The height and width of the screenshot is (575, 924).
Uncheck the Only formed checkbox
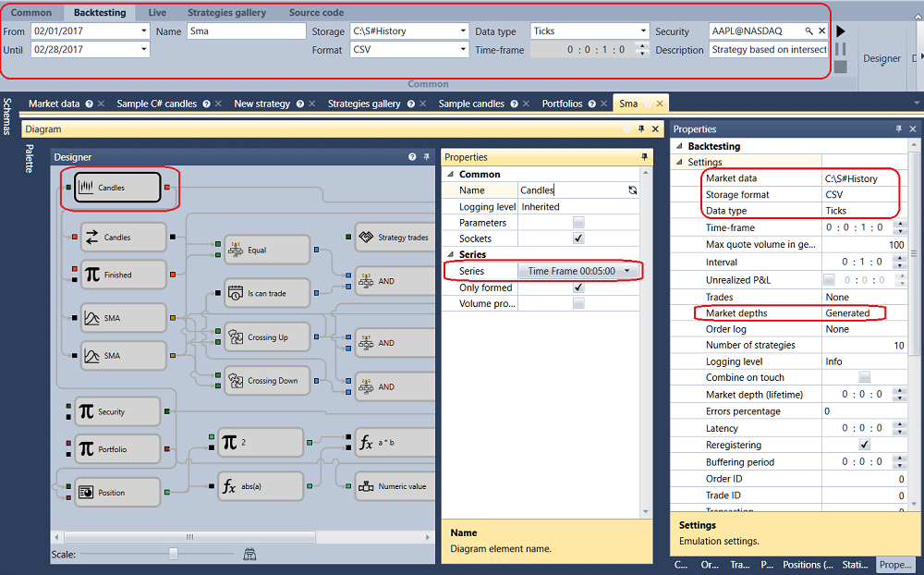[578, 287]
